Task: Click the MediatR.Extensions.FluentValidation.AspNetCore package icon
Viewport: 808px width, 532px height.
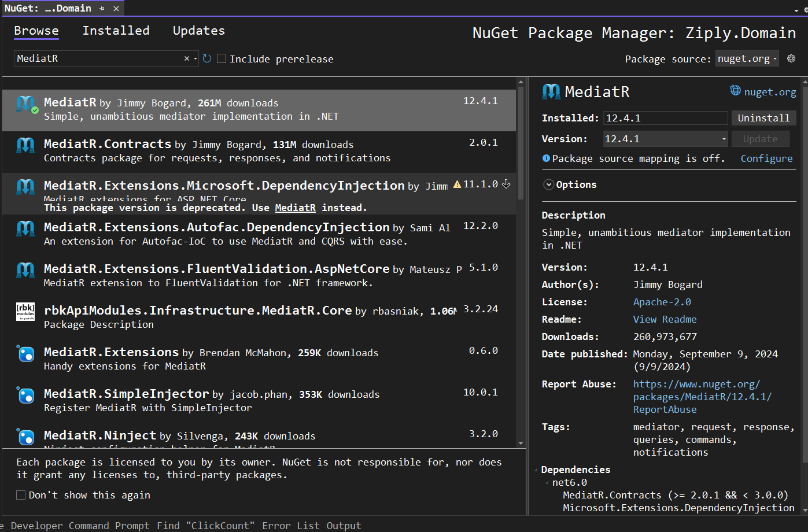Action: [25, 270]
